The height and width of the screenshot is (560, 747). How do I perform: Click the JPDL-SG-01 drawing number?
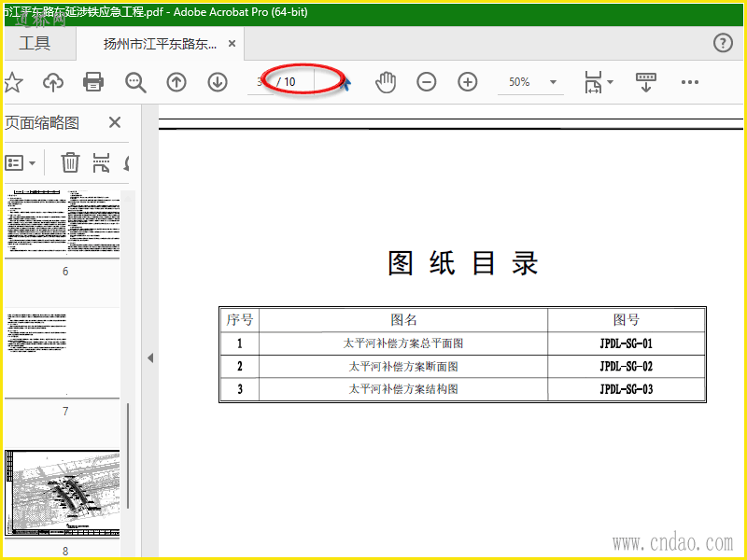(x=626, y=343)
